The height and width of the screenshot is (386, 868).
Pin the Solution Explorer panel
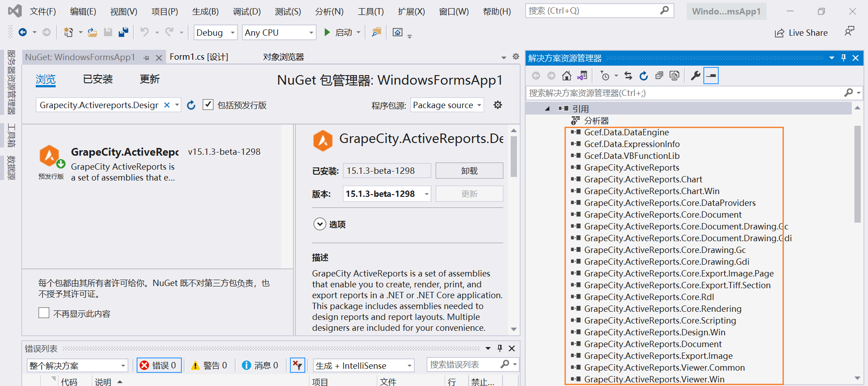[844, 58]
